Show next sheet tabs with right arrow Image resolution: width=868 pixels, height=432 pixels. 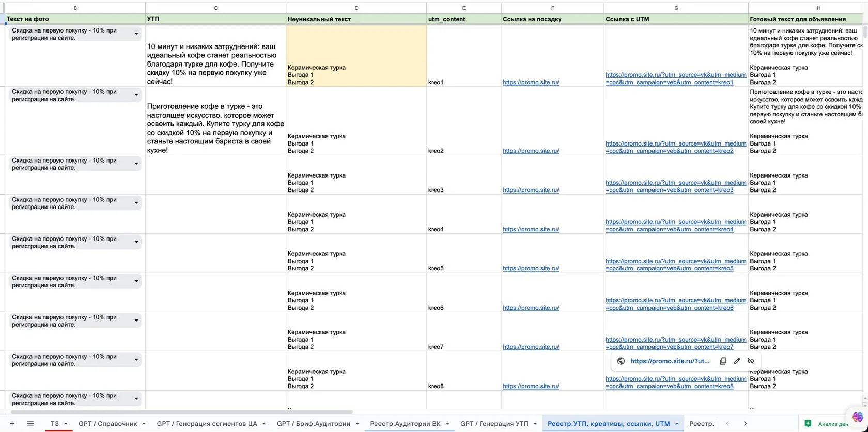click(745, 424)
